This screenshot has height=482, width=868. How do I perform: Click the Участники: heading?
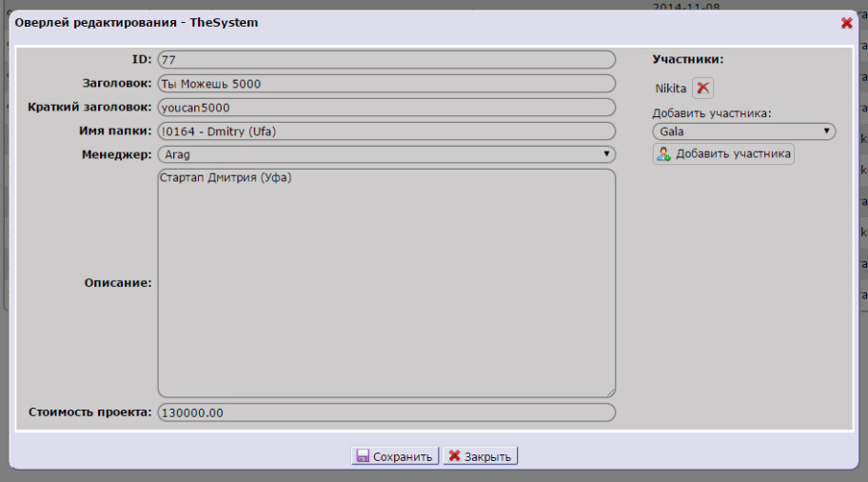pos(687,59)
